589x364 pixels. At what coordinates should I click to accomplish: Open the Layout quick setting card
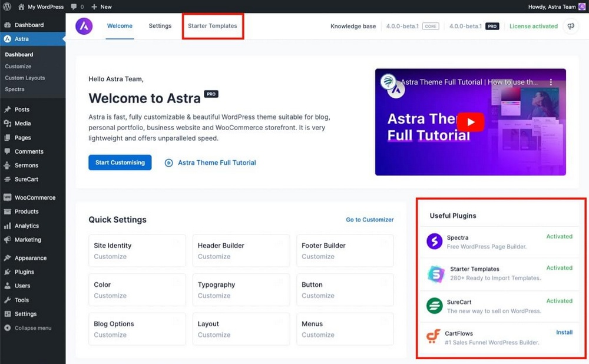point(241,329)
